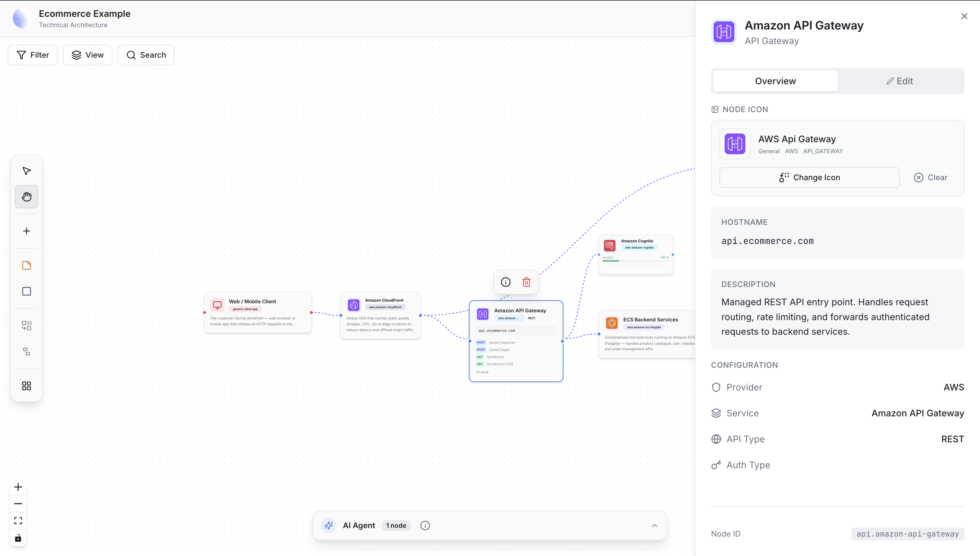Expand the AI Agent panel chevron
This screenshot has height=556, width=980.
point(655,526)
